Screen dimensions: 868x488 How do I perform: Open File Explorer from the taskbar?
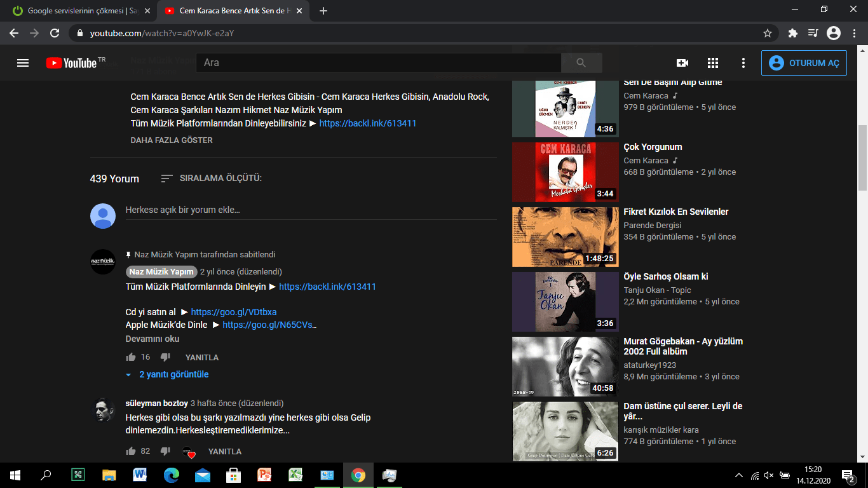[109, 475]
